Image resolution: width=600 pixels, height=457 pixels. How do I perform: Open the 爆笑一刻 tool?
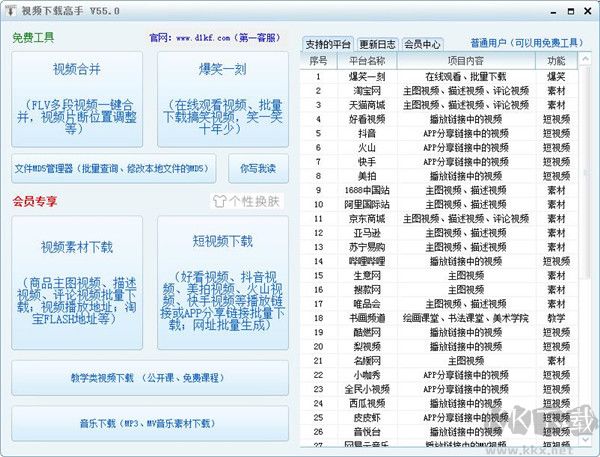tap(223, 100)
